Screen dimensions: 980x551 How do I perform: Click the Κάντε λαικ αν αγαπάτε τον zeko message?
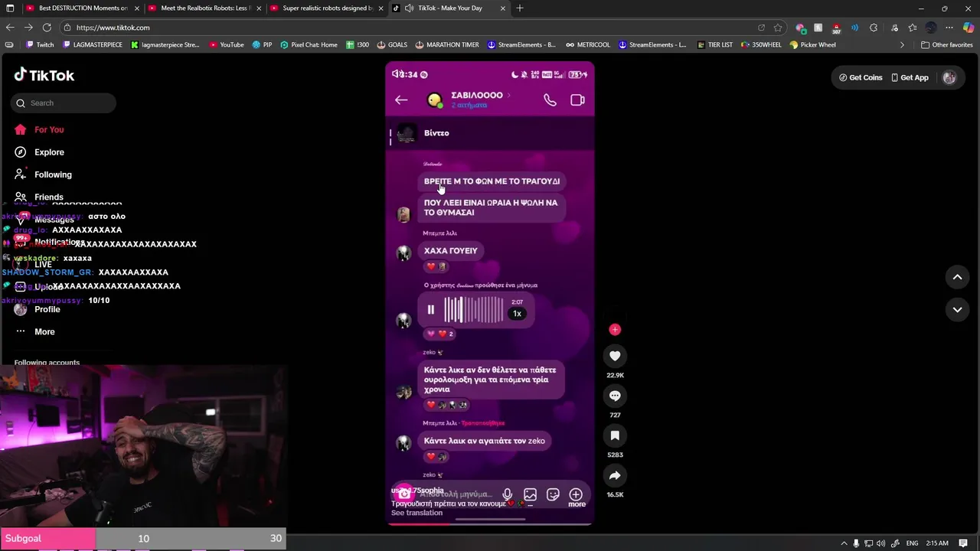tap(485, 441)
